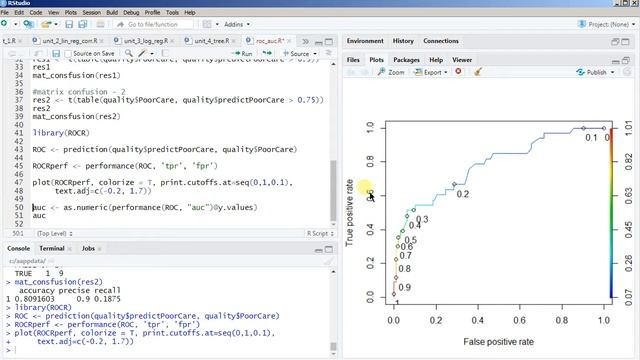Click the remove current plot red icon
Viewport: 640px width, 360px height.
tap(458, 71)
